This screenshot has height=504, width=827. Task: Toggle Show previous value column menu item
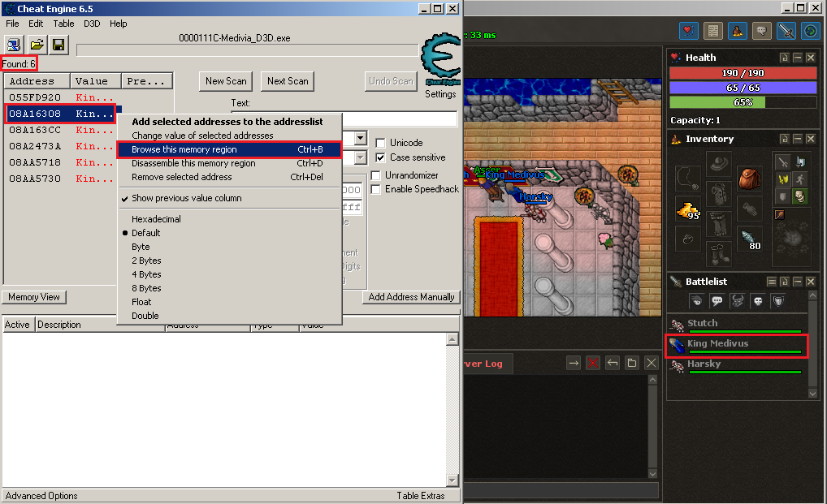pyautogui.click(x=229, y=198)
